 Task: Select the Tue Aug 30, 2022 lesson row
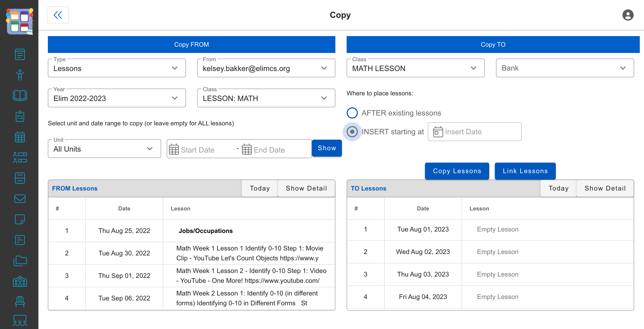(x=192, y=253)
